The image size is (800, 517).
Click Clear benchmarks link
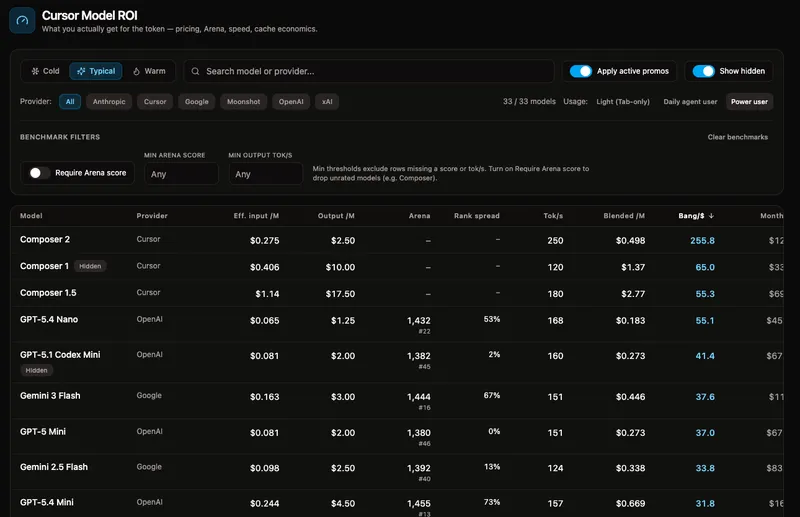[737, 137]
